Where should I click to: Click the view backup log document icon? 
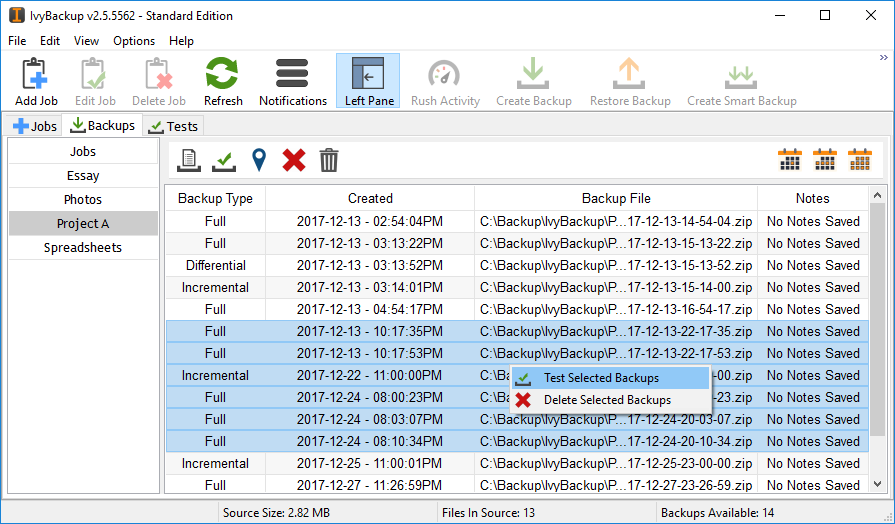click(x=188, y=160)
